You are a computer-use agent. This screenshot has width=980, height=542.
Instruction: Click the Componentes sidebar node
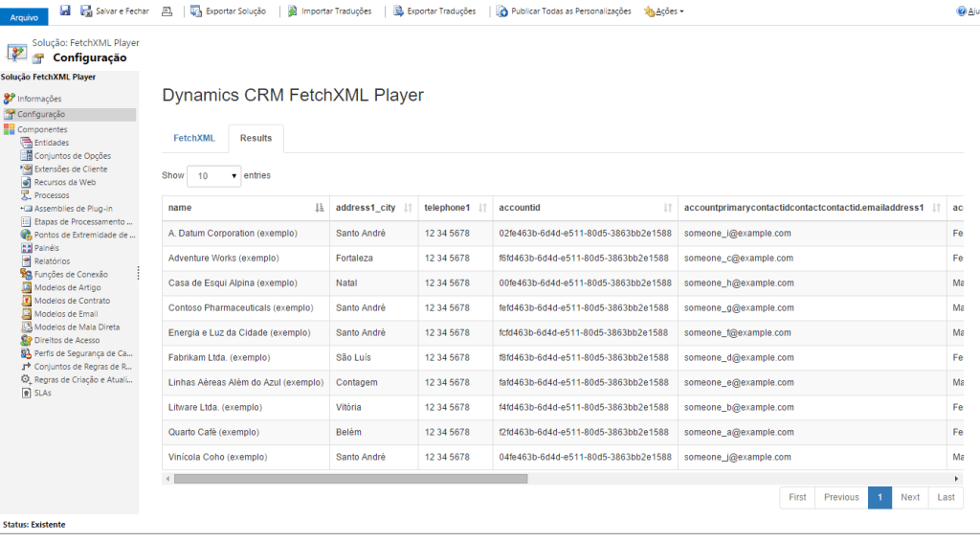[42, 129]
